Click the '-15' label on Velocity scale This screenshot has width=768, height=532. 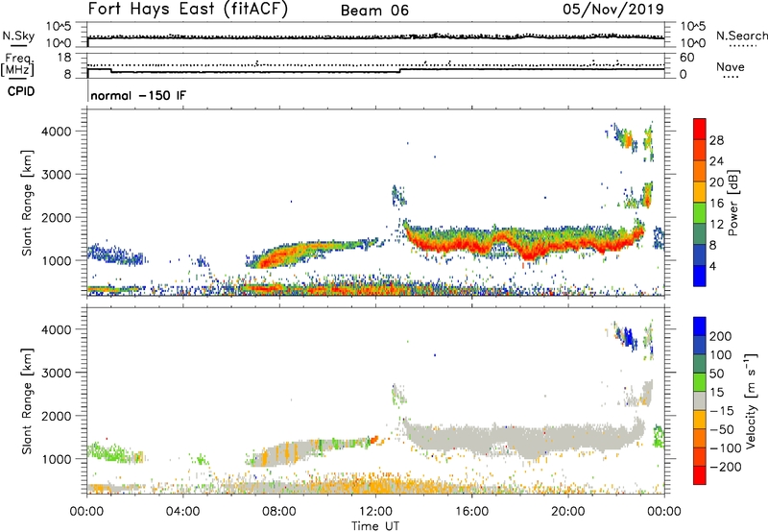722,410
